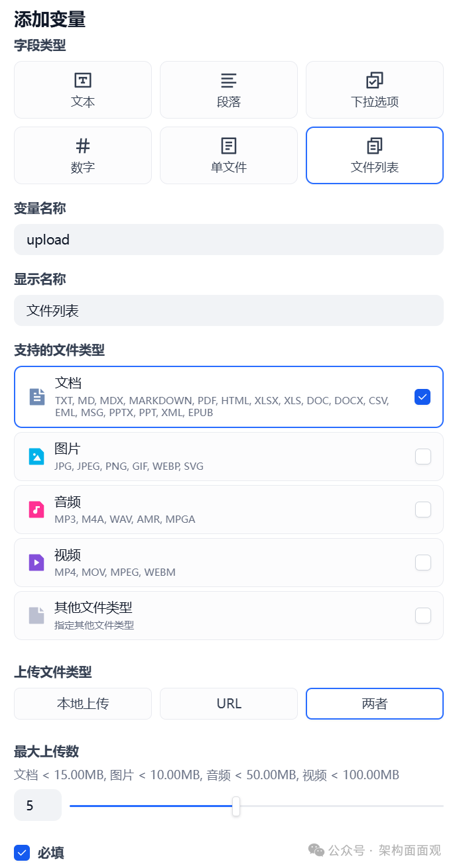455x868 pixels.
Task: Select the 文件列表 file list field type
Action: [374, 155]
